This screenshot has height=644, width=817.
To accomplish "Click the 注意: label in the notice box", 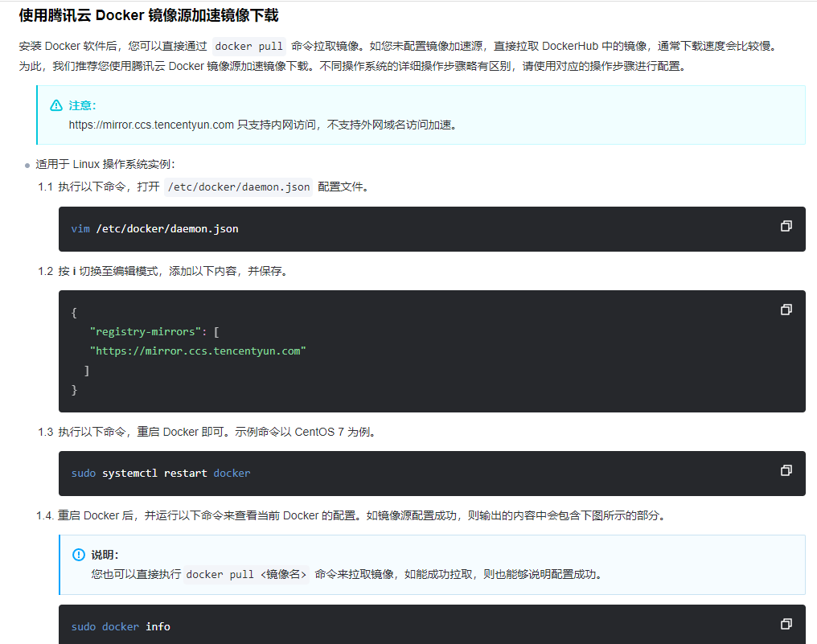I will click(82, 106).
